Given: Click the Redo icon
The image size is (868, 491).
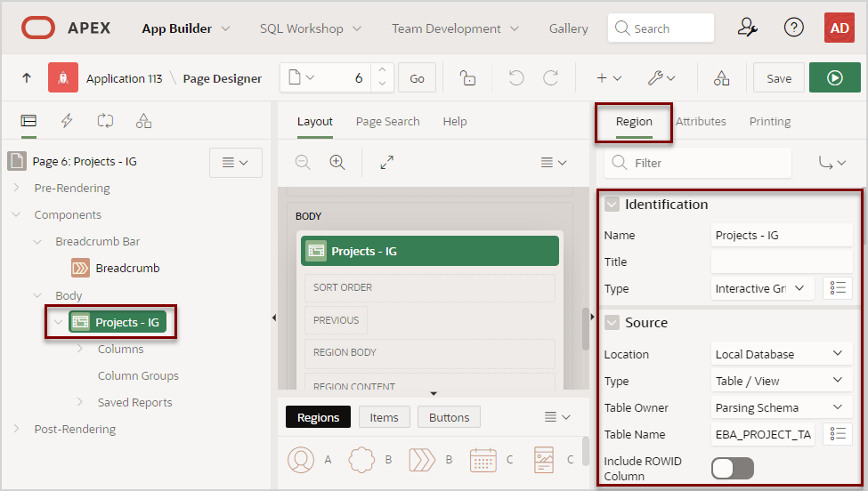Looking at the screenshot, I should [550, 78].
